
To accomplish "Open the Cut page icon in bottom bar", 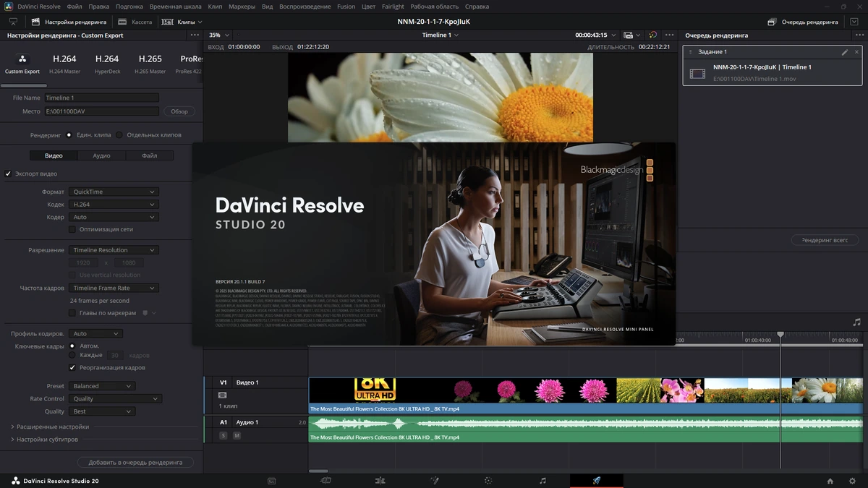I will 325,480.
